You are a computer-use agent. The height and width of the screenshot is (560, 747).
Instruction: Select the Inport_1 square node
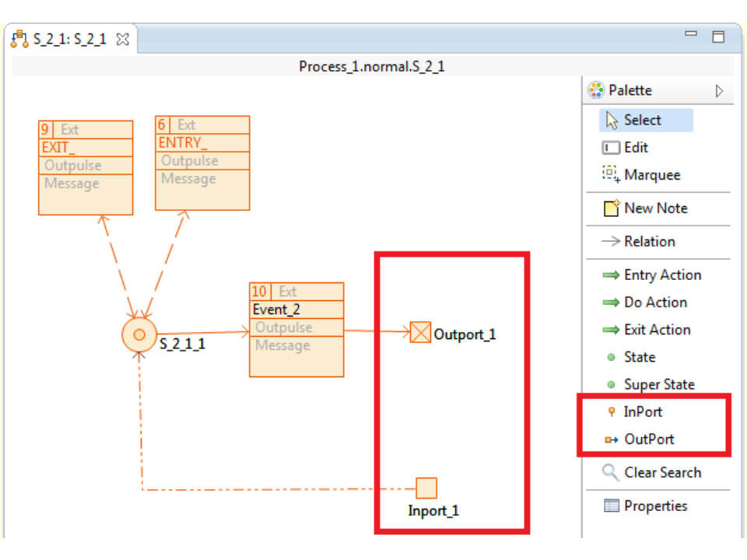[x=426, y=488]
